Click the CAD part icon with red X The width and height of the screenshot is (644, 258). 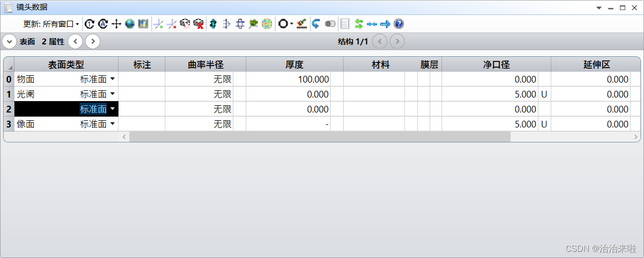(199, 24)
